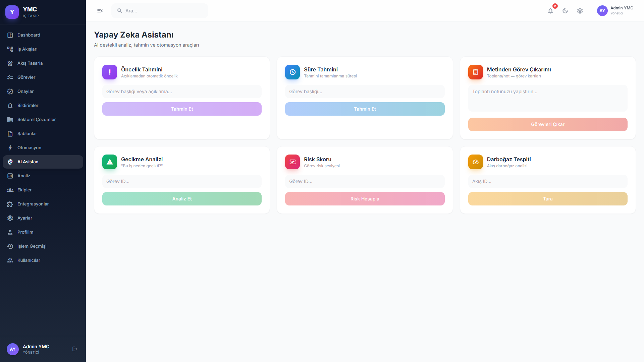Open the Entegrasyonlar menu item
Viewport: 644px width, 362px height.
point(43,204)
